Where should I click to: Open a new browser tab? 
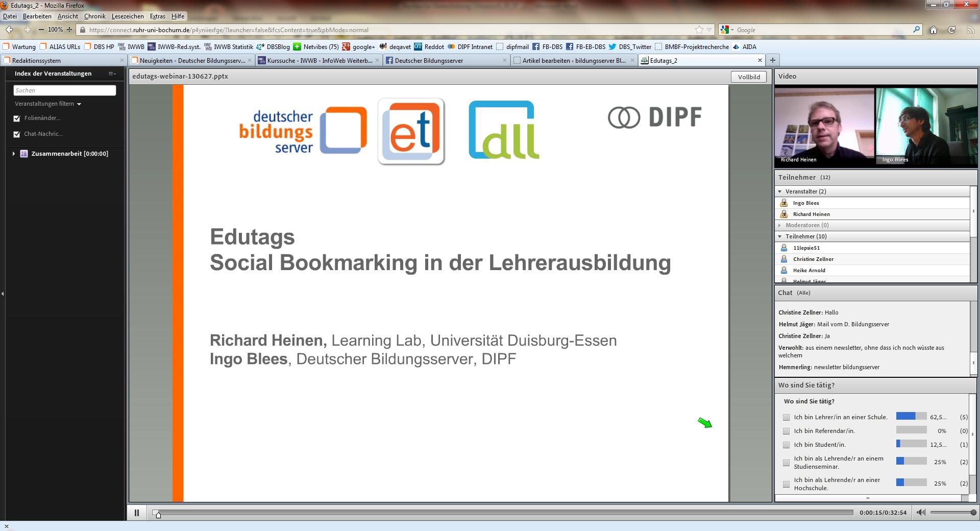click(773, 60)
